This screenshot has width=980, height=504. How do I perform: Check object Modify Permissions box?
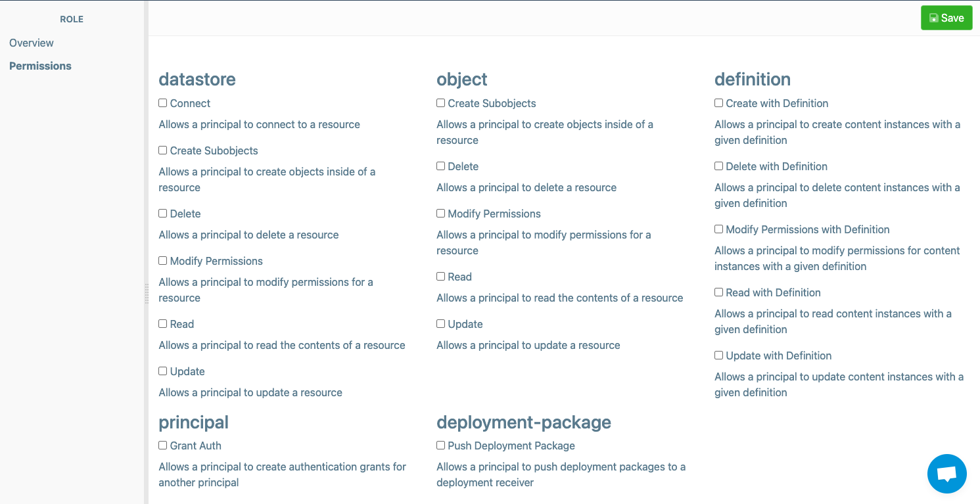pos(440,214)
